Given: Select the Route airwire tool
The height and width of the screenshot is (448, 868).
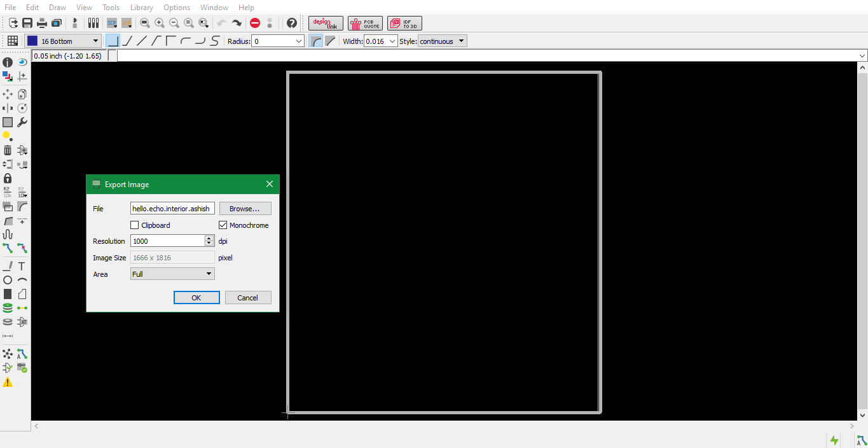Looking at the screenshot, I should coord(8,248).
